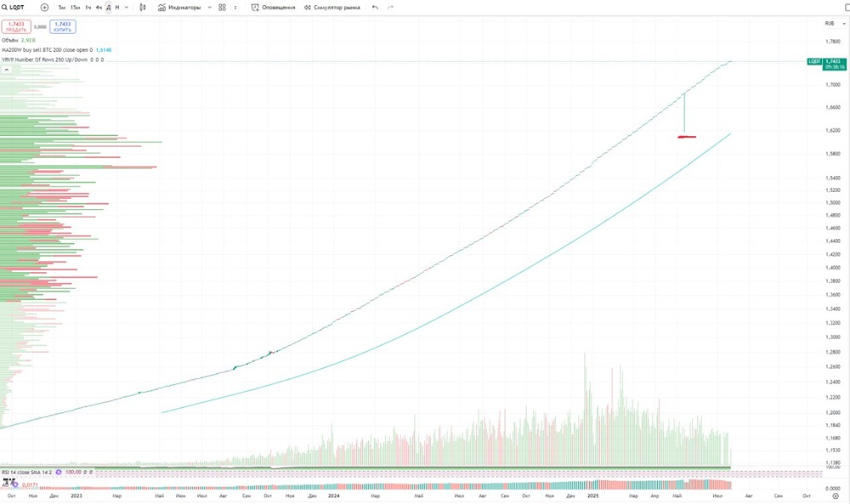Open the Индикаторы menu
850x504 pixels.
pos(179,8)
